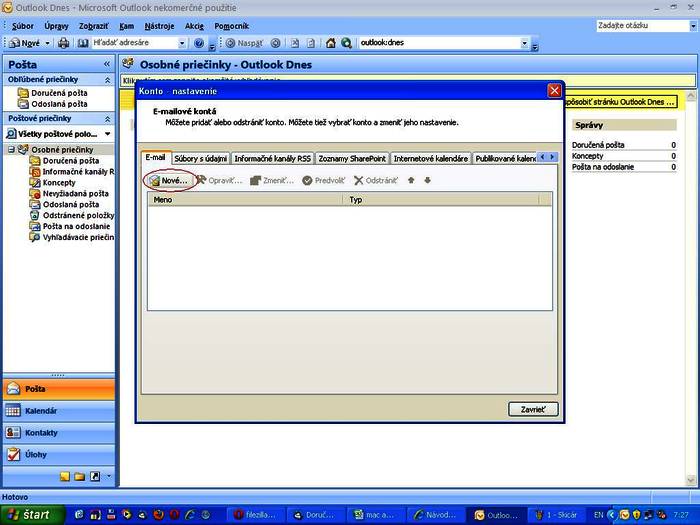The width and height of the screenshot is (700, 525).
Task: Switch to Súbory s údajmi tab
Action: click(200, 158)
